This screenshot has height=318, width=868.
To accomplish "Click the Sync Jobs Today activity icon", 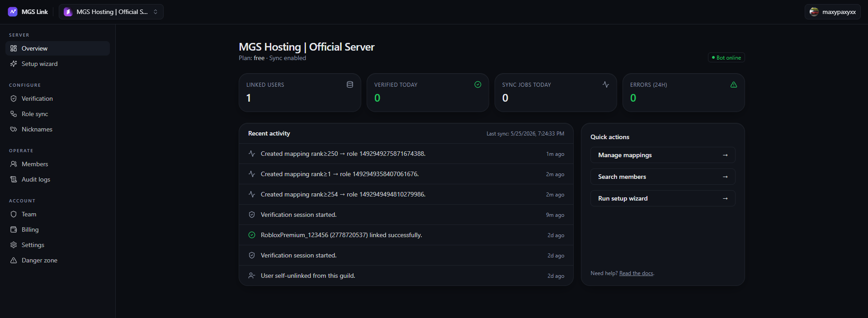I will pyautogui.click(x=606, y=84).
